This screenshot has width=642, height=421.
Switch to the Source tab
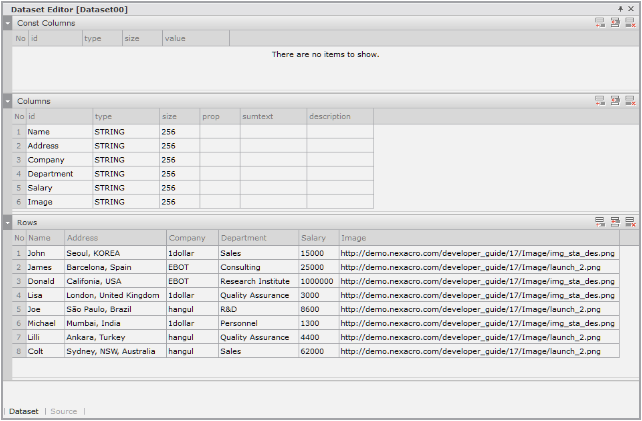(64, 411)
